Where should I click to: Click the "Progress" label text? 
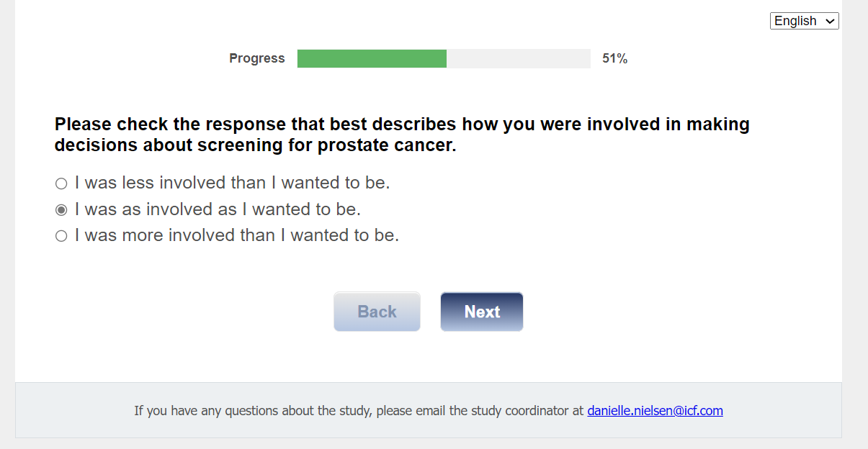[x=257, y=59]
